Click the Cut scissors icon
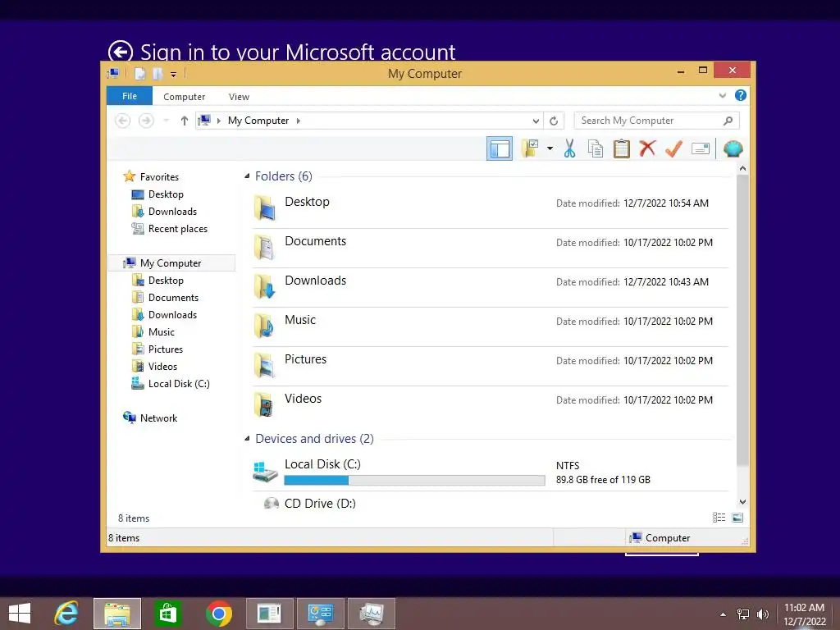Viewport: 840px width, 630px height. 569,148
